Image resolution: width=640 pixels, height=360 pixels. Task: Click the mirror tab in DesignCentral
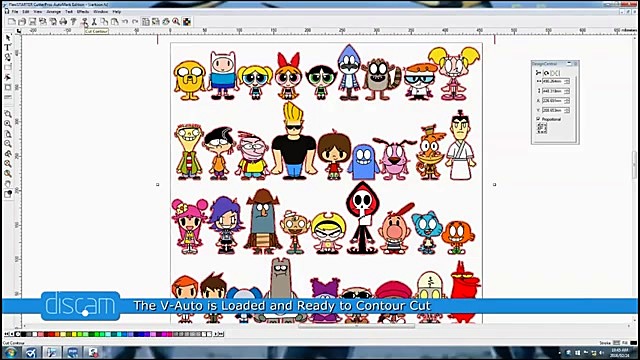pyautogui.click(x=555, y=73)
